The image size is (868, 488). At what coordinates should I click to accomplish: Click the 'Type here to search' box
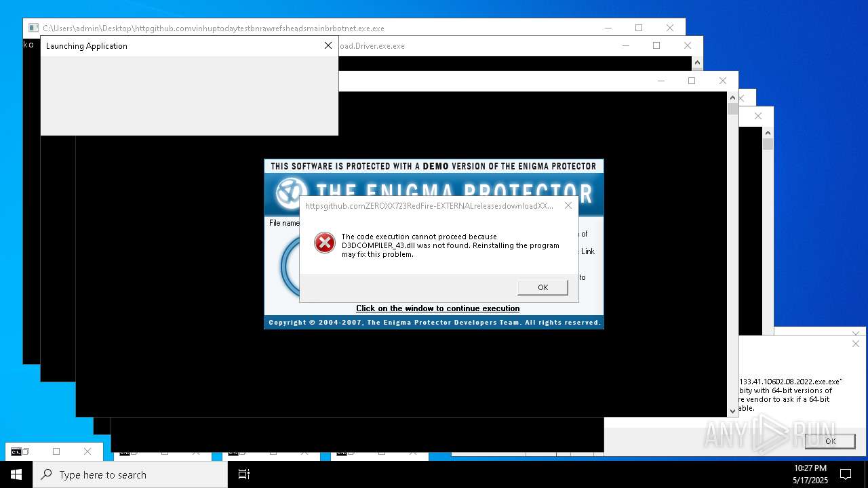[x=130, y=474]
